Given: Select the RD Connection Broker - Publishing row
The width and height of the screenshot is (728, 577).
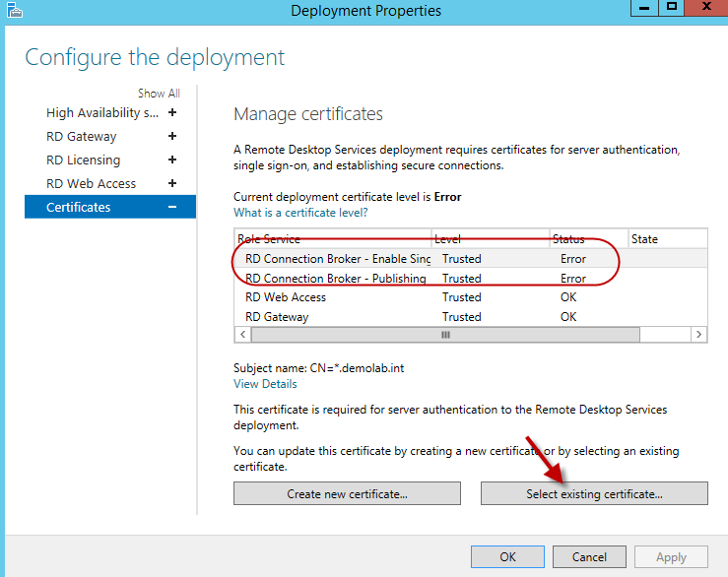Looking at the screenshot, I should point(335,279).
